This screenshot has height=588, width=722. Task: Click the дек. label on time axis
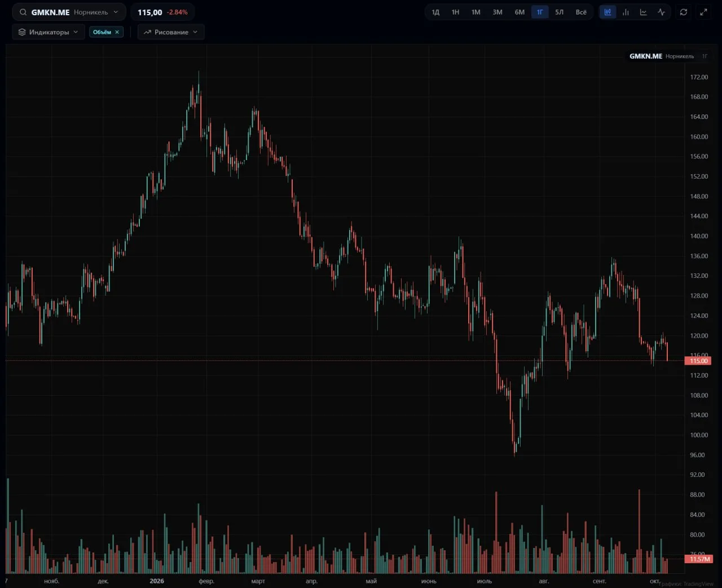(103, 581)
